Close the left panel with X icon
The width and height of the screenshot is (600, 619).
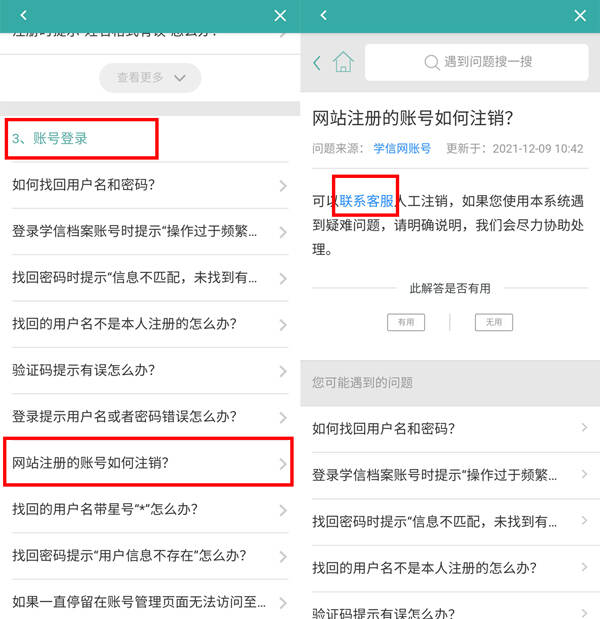tap(280, 16)
